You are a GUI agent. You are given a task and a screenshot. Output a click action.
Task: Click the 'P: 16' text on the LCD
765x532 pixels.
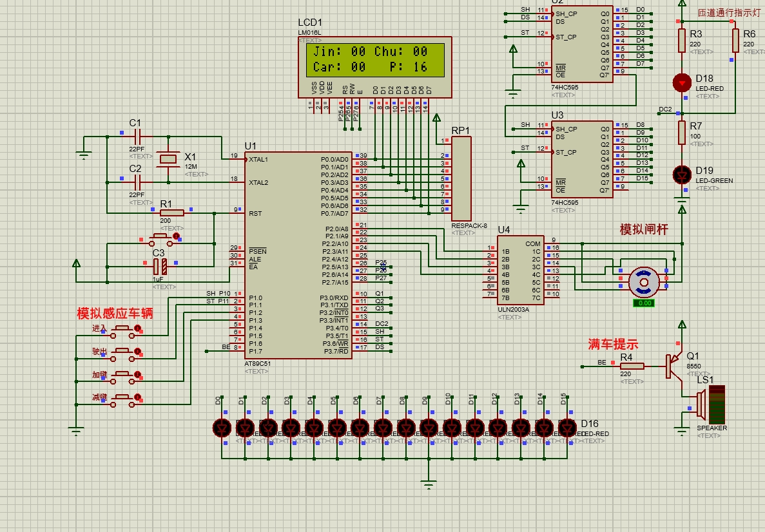tap(409, 67)
